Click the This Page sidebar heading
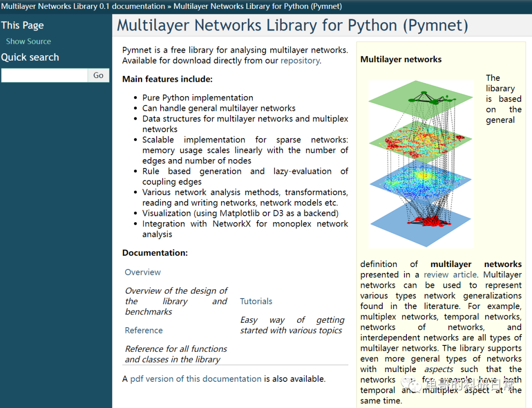 click(22, 25)
